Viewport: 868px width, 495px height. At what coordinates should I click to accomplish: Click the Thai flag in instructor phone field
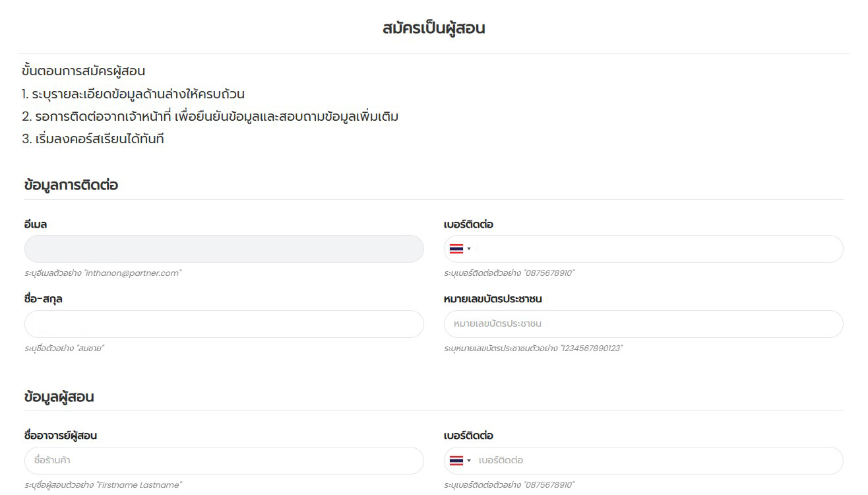pos(456,461)
